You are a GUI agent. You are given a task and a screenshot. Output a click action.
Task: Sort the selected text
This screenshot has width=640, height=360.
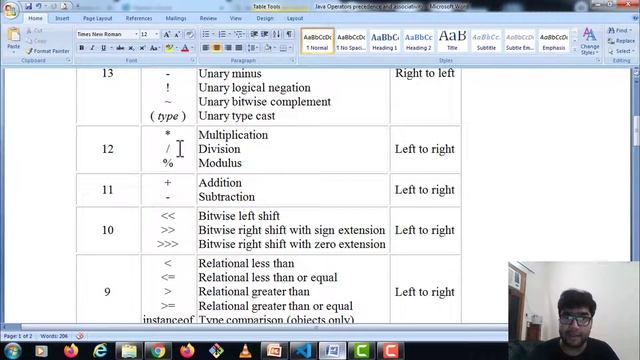277,34
